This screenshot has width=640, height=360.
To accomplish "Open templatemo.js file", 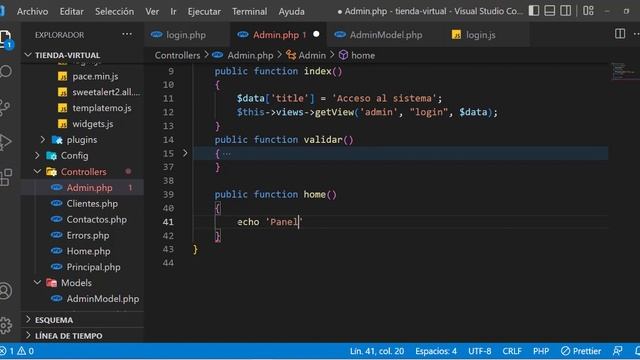I will coord(102,108).
